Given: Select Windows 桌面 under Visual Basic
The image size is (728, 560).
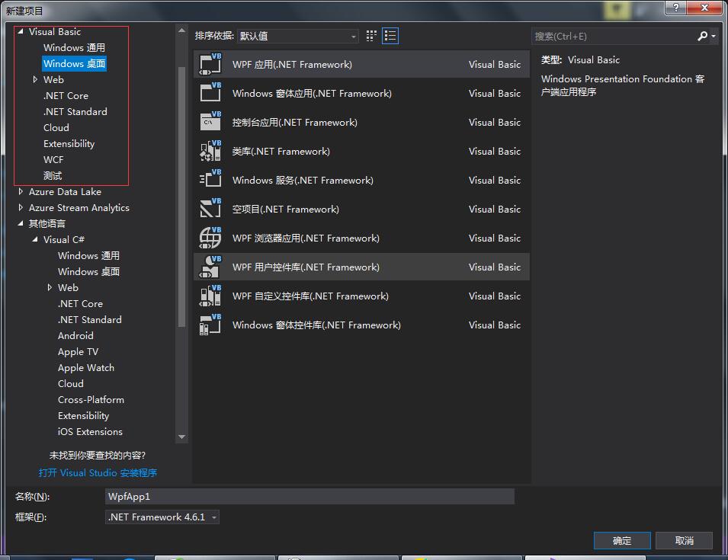Looking at the screenshot, I should (74, 63).
